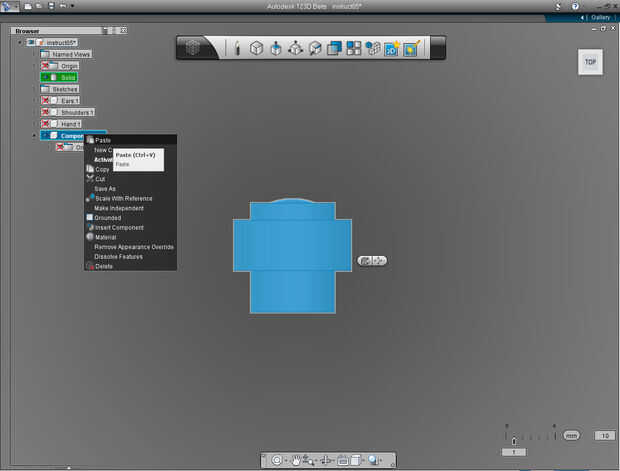
Task: Close the Browser panel
Action: [x=124, y=30]
